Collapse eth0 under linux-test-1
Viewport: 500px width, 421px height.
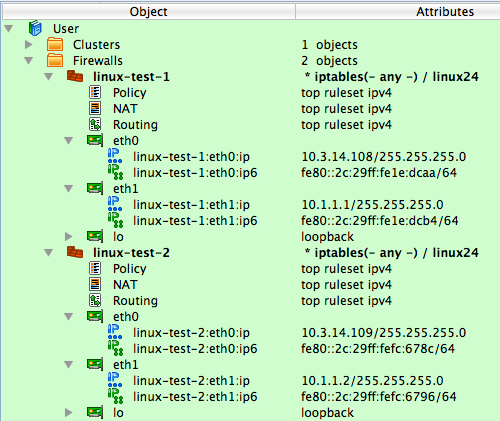pos(69,140)
